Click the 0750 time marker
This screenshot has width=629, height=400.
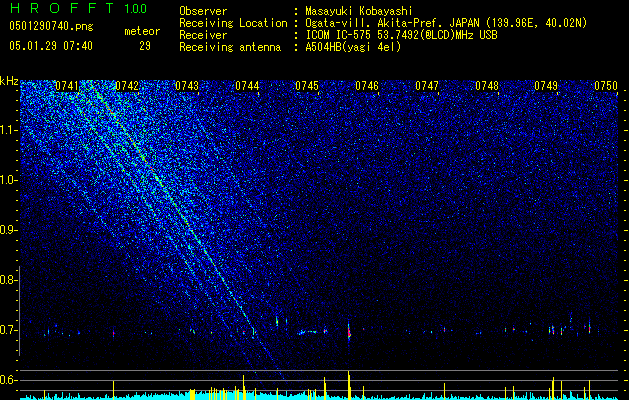click(x=606, y=86)
